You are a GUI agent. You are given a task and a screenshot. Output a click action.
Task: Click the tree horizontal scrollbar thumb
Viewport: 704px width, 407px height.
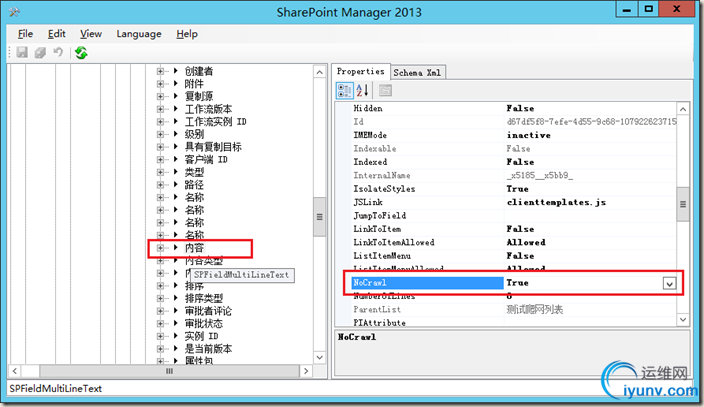coord(169,371)
